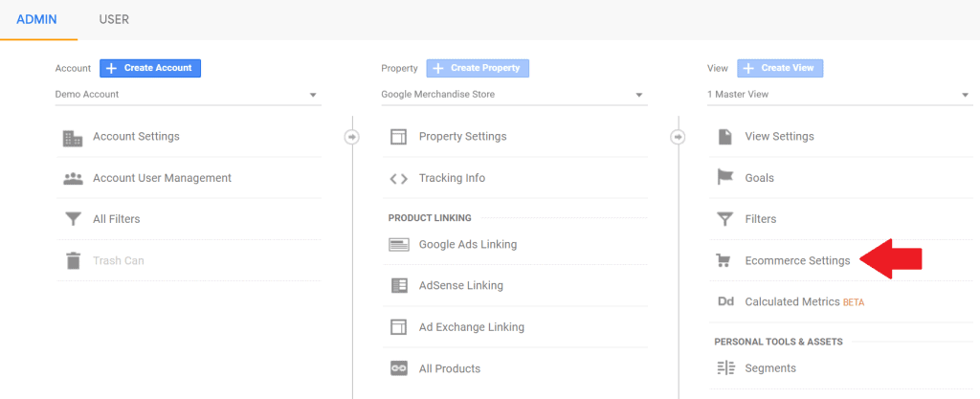The height and width of the screenshot is (399, 980).
Task: Click the Create Account button
Action: [x=150, y=68]
